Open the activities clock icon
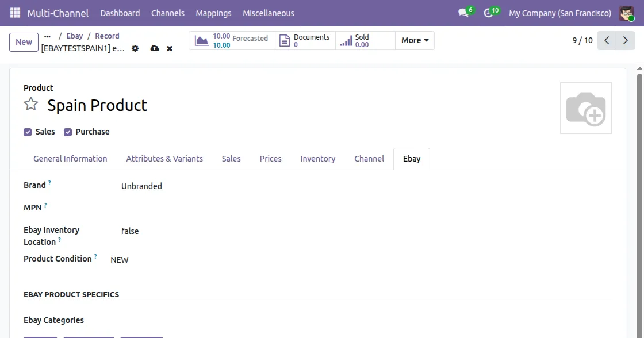Viewport: 644px width, 338px height. (x=488, y=13)
